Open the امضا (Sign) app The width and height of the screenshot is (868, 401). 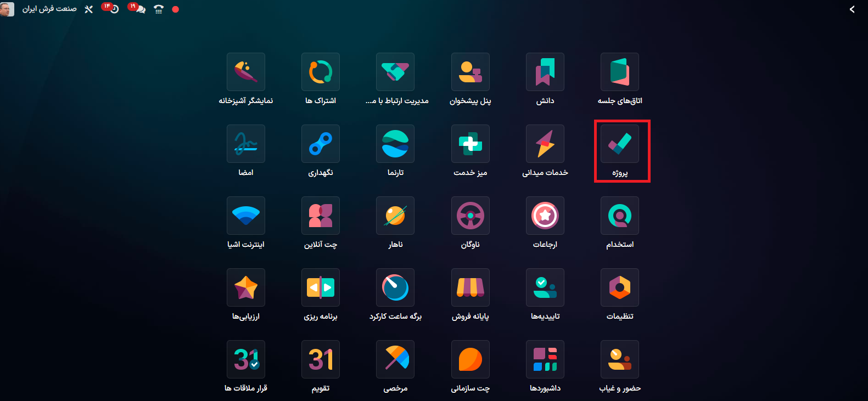[245, 144]
